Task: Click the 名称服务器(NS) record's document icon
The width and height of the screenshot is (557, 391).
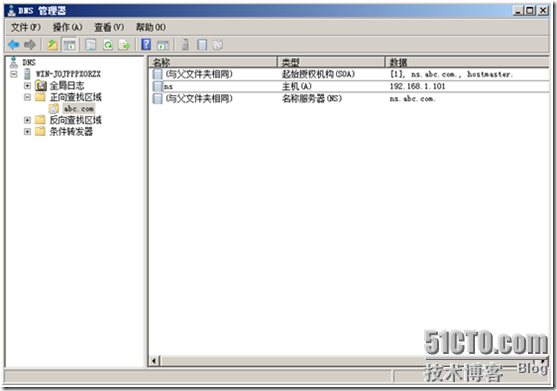Action: point(157,98)
